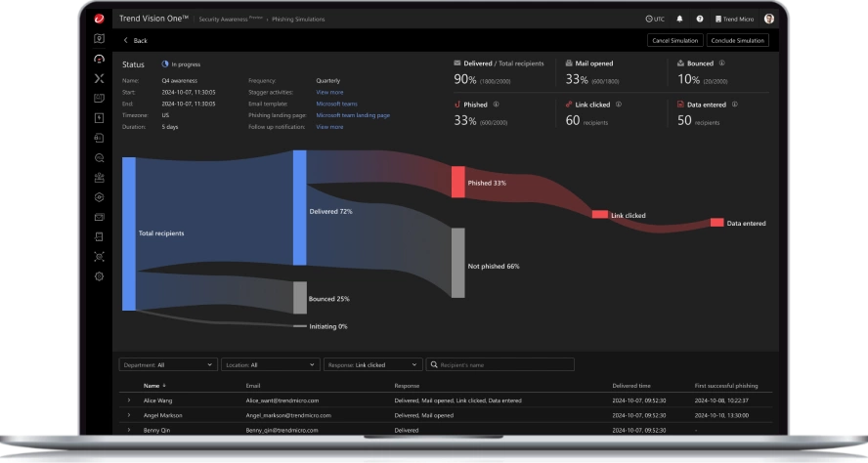Click the Initiating 0% chart label

(x=328, y=326)
